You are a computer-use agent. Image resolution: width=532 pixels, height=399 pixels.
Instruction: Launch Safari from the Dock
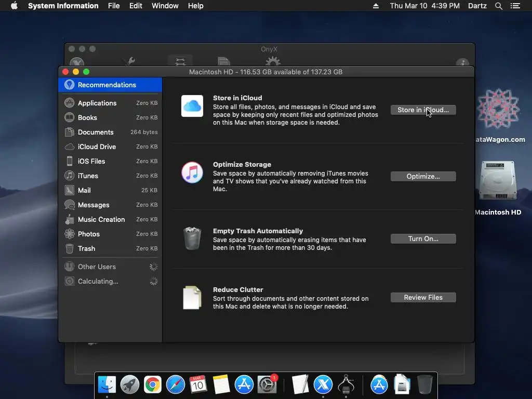point(176,385)
